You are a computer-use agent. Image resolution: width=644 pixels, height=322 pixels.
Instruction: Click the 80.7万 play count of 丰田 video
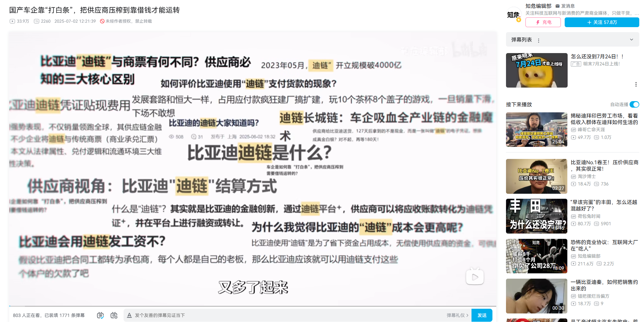click(x=581, y=224)
